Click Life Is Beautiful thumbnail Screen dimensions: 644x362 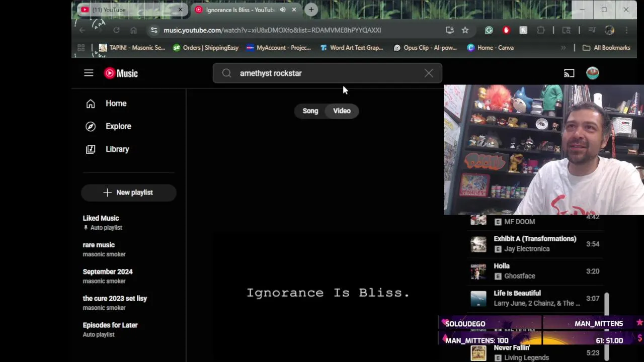point(478,299)
